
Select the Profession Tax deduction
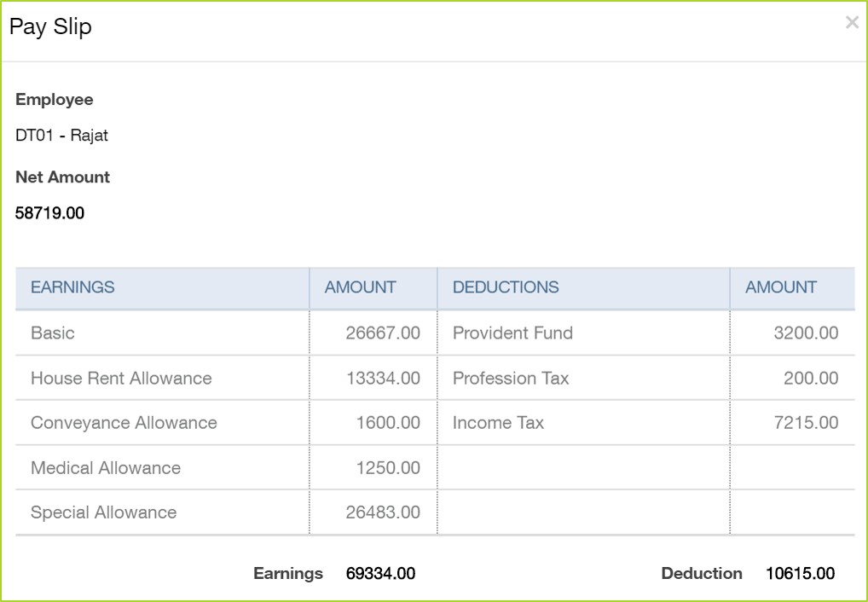[509, 378]
